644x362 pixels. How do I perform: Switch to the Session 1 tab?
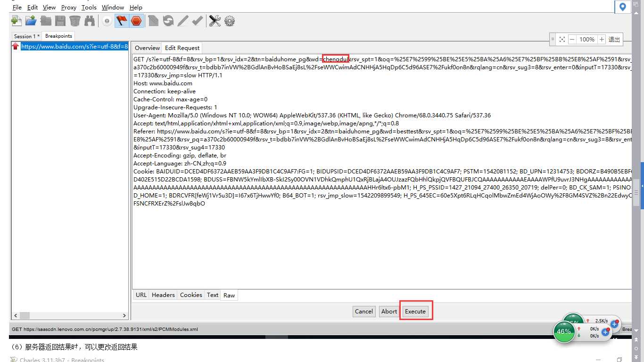tap(27, 36)
